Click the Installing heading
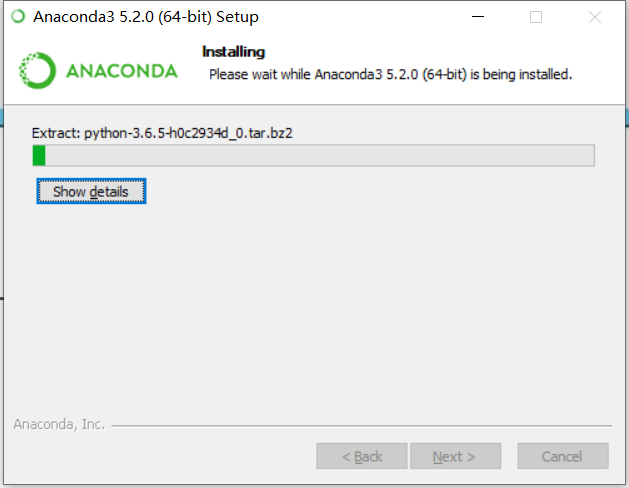Image resolution: width=629 pixels, height=488 pixels. [x=233, y=52]
